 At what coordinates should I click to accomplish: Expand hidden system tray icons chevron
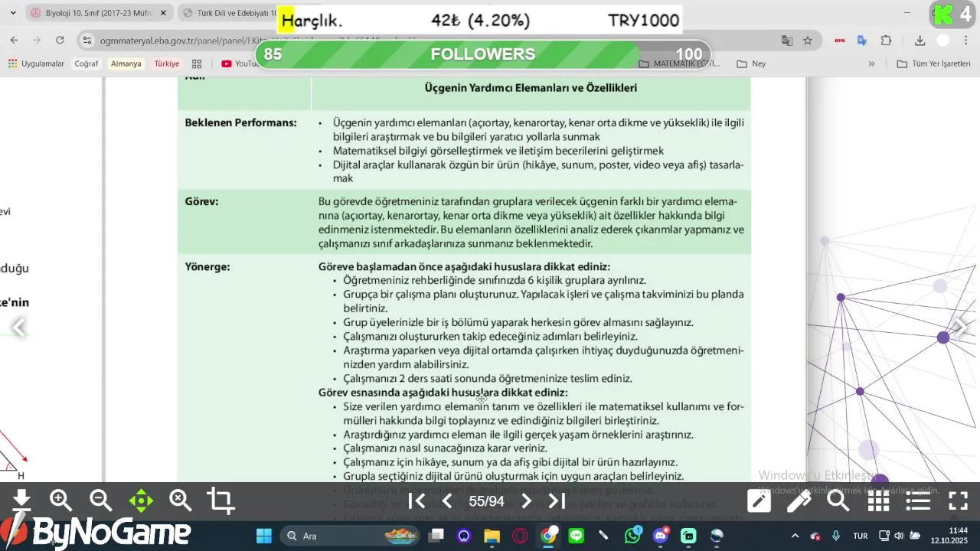[x=795, y=536]
